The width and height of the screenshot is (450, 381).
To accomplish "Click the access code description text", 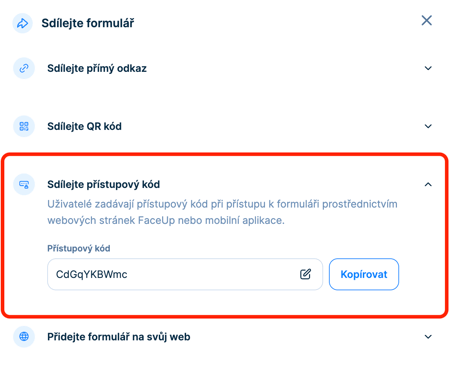I will 222,212.
